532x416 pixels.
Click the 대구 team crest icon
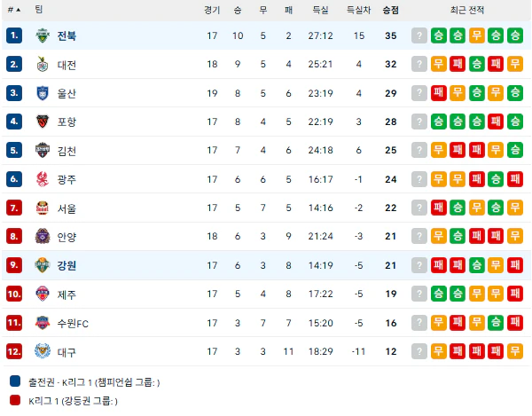coord(43,351)
